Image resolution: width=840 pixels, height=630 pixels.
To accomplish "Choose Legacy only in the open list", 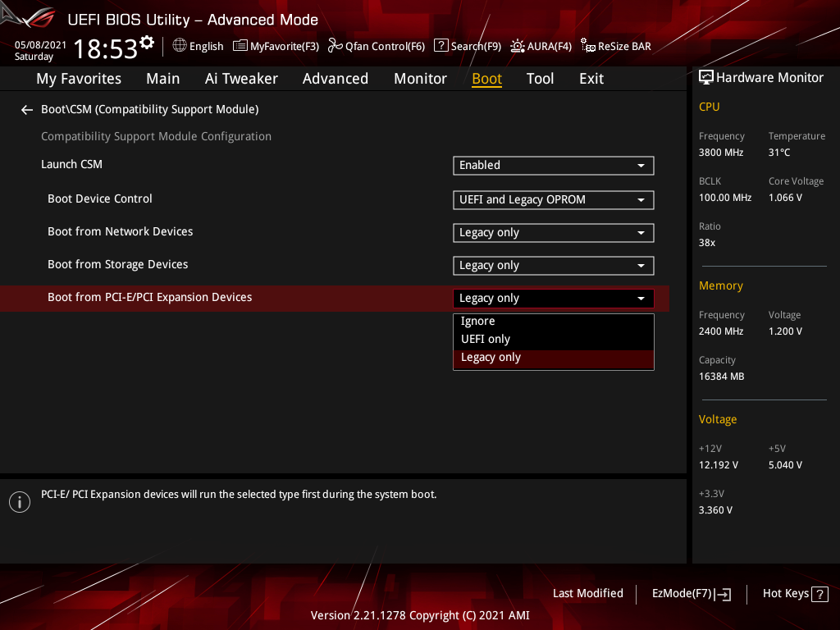I will pos(554,358).
